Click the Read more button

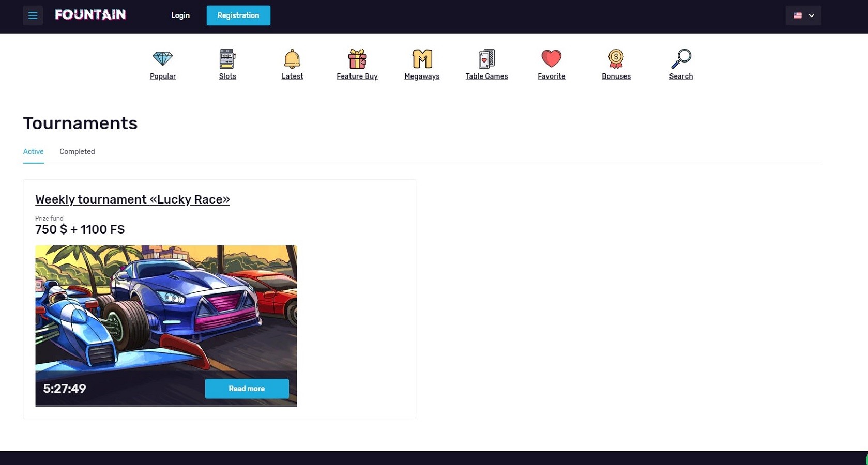click(247, 389)
